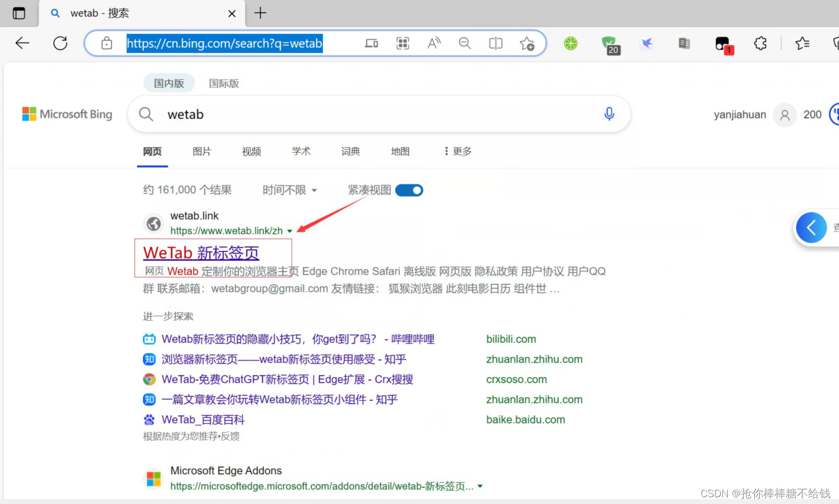Click the https://www.wetab.link/zh URL
Image resolution: width=839 pixels, height=504 pixels.
tap(227, 231)
